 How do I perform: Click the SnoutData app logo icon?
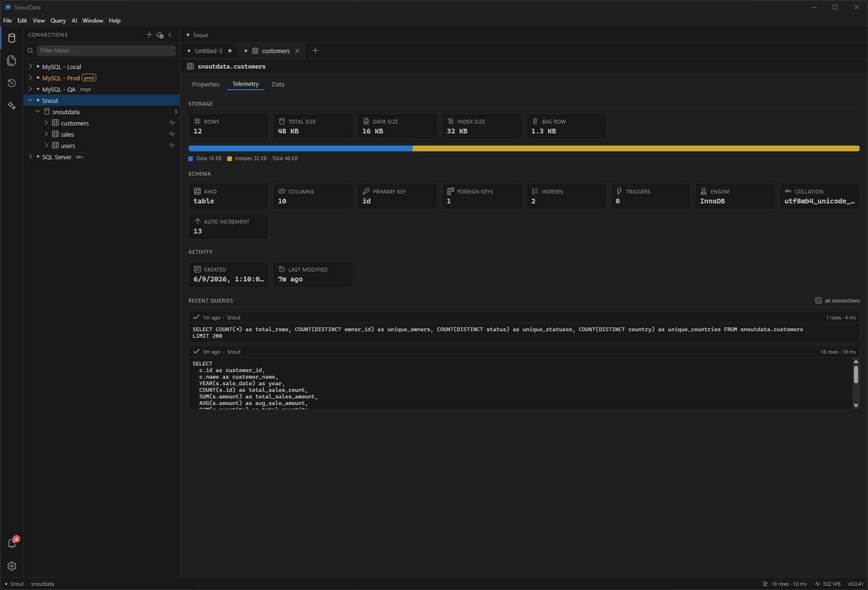point(8,7)
